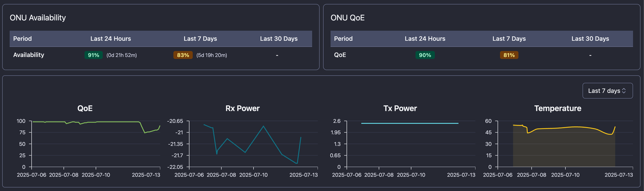Select the 90% QoE badge
This screenshot has height=191, width=644.
(x=425, y=55)
